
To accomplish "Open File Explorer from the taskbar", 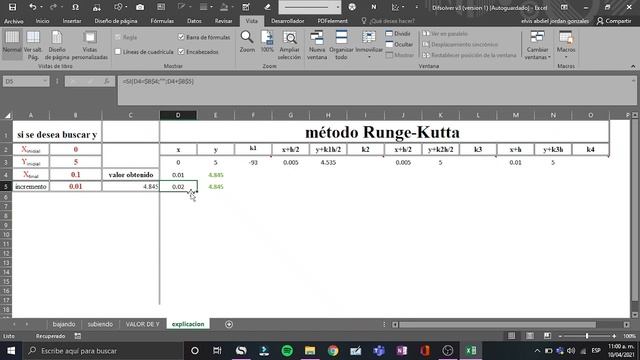I will tap(310, 351).
